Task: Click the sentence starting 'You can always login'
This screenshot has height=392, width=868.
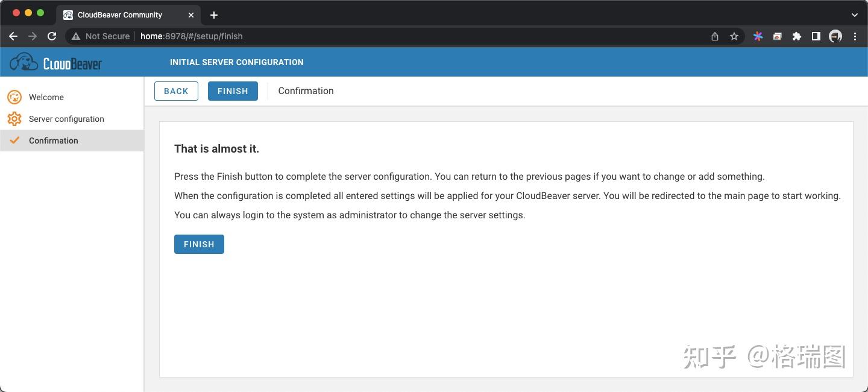Action: tap(350, 215)
